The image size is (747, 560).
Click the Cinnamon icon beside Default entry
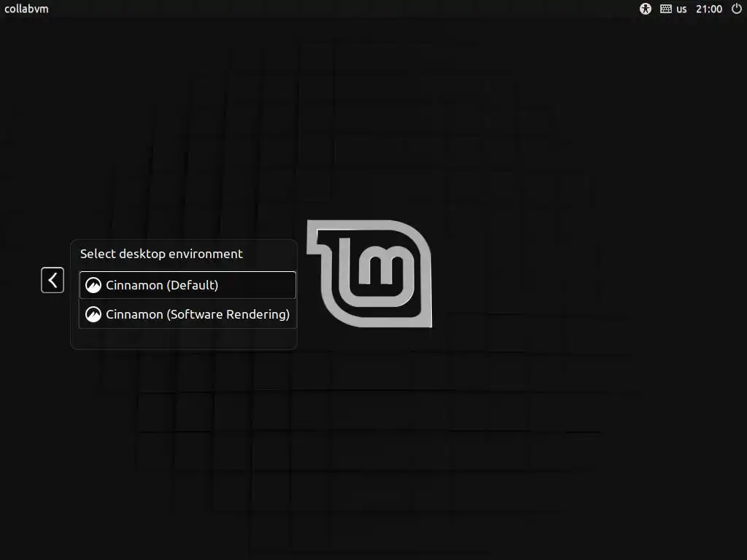click(x=93, y=285)
